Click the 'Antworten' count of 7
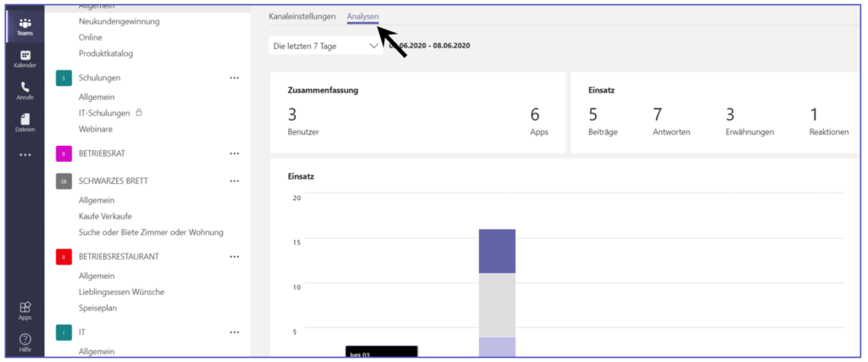This screenshot has width=868, height=362. tap(658, 114)
